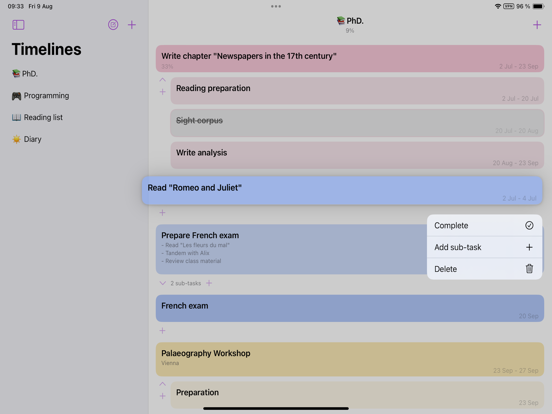Click the 20 Sep date on French exam
The image size is (552, 414).
point(528,316)
